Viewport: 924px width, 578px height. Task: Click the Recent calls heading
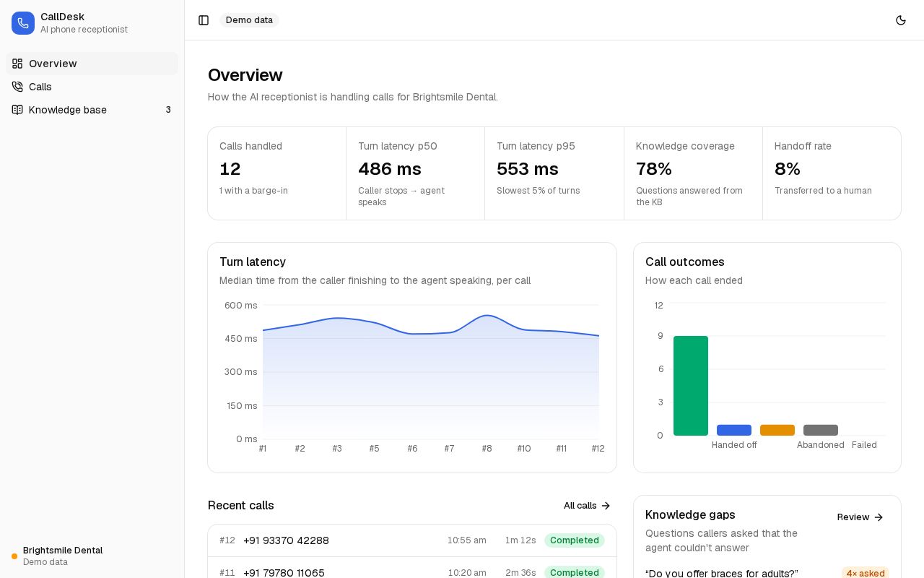(x=241, y=506)
